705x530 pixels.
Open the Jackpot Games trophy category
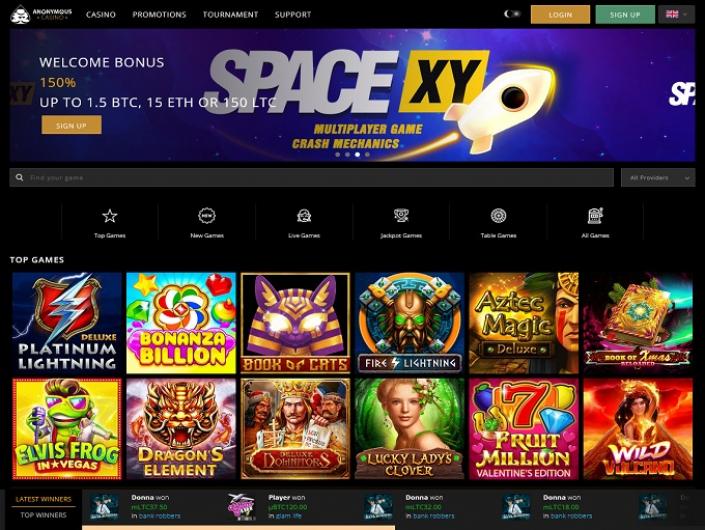point(401,216)
